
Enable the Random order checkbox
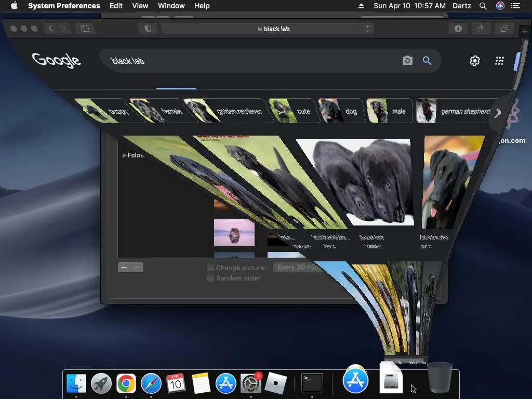[210, 278]
